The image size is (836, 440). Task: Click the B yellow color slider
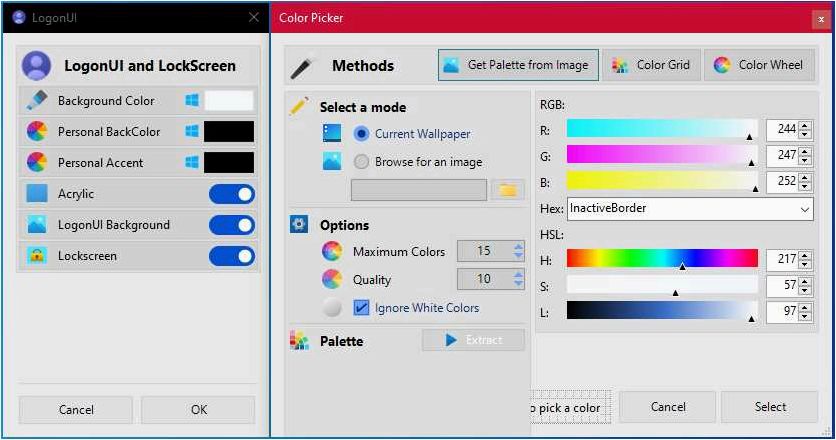pos(662,181)
